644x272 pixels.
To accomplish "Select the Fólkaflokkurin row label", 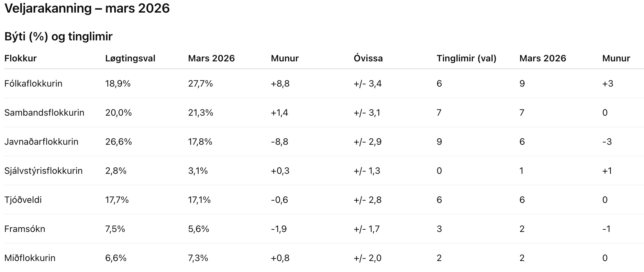I will pyautogui.click(x=33, y=84).
